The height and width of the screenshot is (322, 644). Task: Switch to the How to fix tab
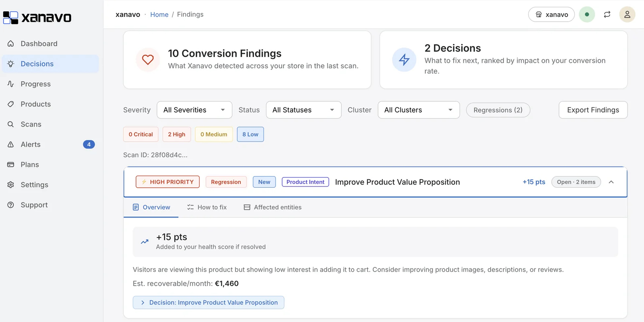coord(207,207)
